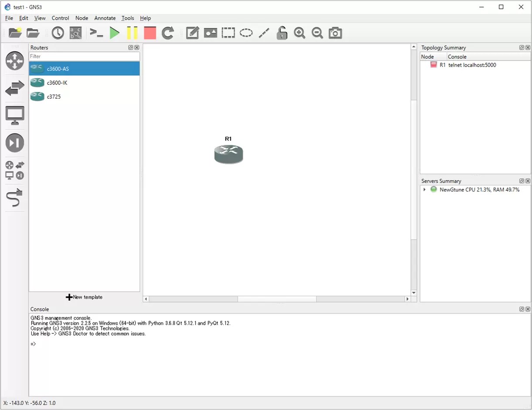Take a screenshot with camera icon
532x410 pixels.
tap(335, 33)
